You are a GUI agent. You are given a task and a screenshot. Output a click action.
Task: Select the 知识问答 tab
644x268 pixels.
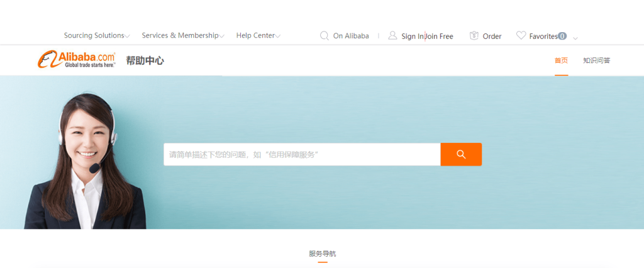click(x=596, y=60)
